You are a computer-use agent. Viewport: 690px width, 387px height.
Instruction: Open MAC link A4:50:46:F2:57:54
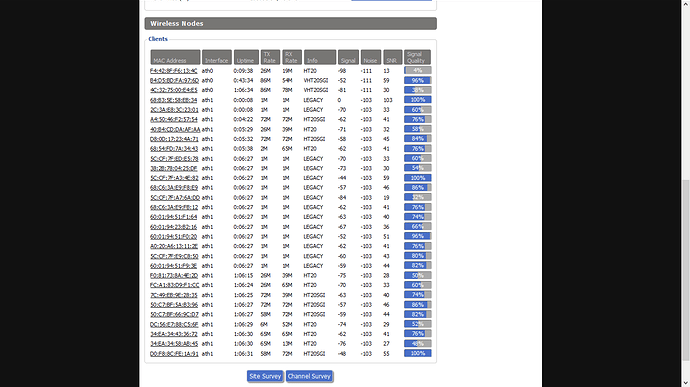pos(173,119)
